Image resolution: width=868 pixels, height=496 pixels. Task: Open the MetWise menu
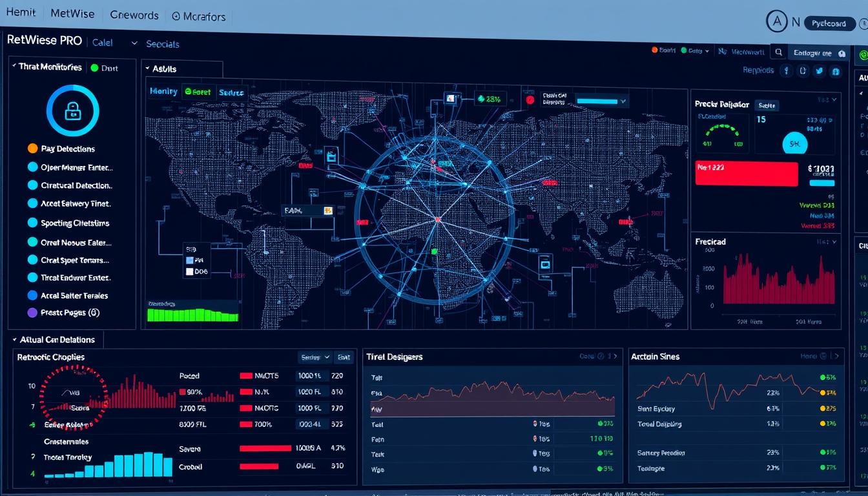[72, 14]
